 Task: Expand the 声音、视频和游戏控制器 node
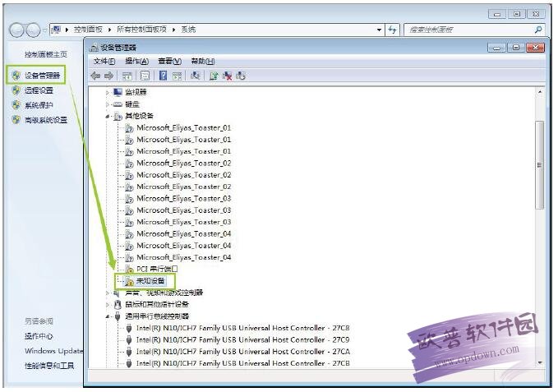coord(107,293)
